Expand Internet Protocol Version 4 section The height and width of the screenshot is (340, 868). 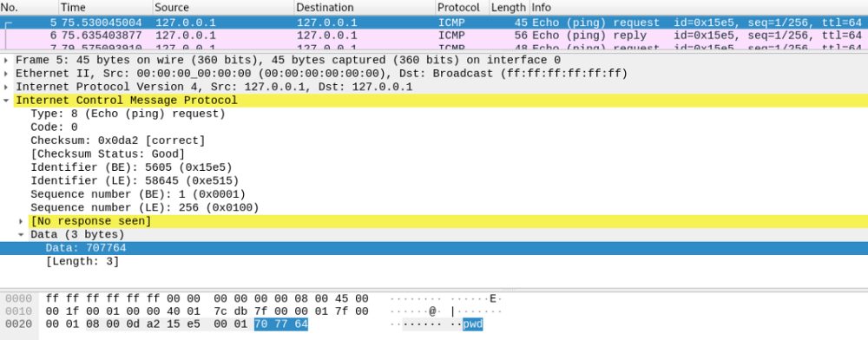point(5,87)
